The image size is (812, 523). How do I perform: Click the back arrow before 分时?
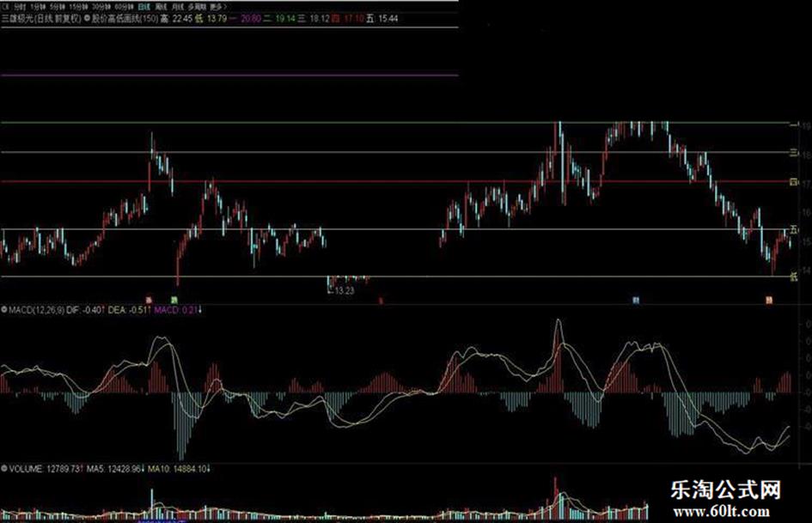pos(5,7)
